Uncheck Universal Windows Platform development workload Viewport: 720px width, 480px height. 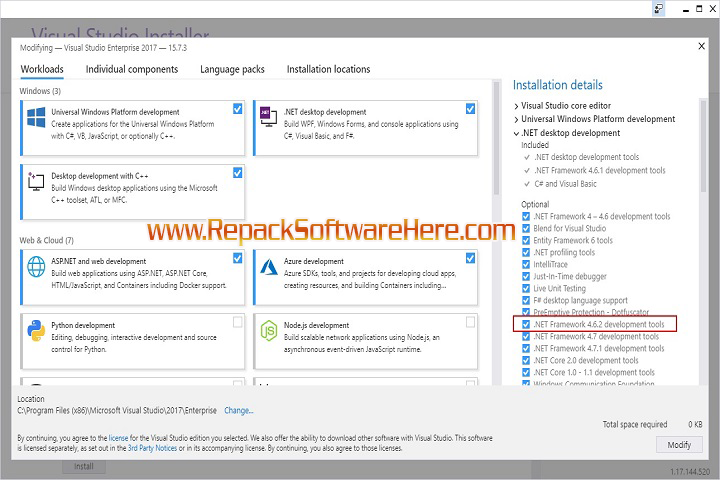click(x=237, y=109)
